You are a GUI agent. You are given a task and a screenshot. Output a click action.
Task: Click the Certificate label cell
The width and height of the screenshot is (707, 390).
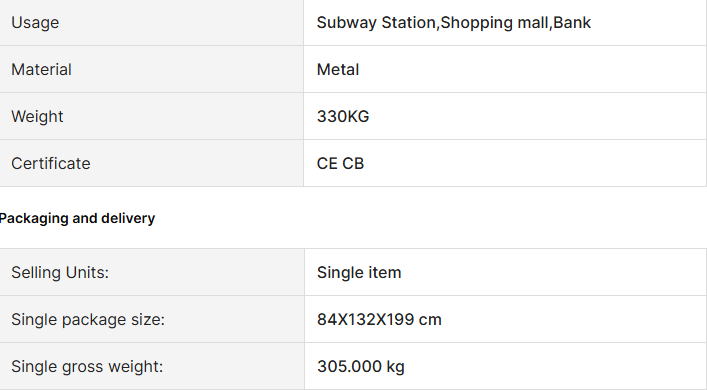[152, 163]
